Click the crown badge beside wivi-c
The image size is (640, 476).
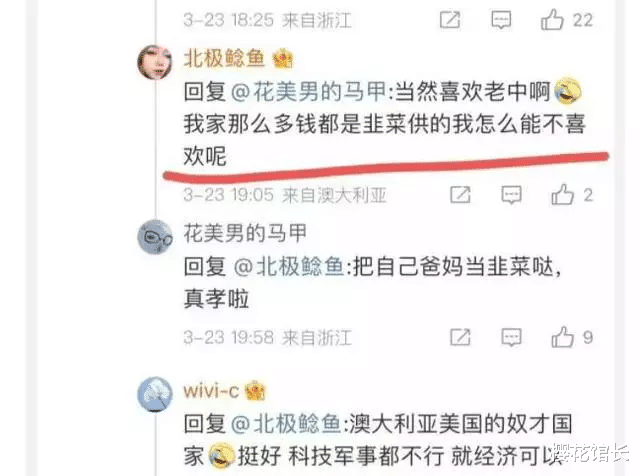(x=255, y=391)
